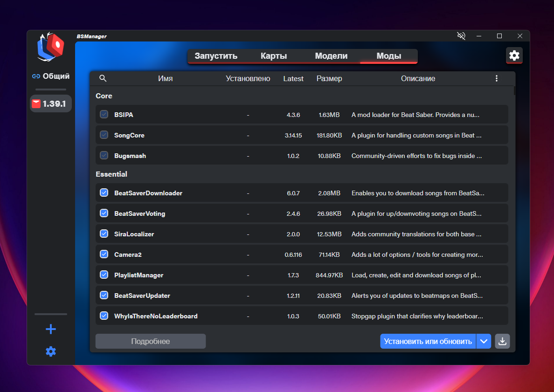Click the download icon button beside install
554x392 pixels.
pyautogui.click(x=502, y=341)
